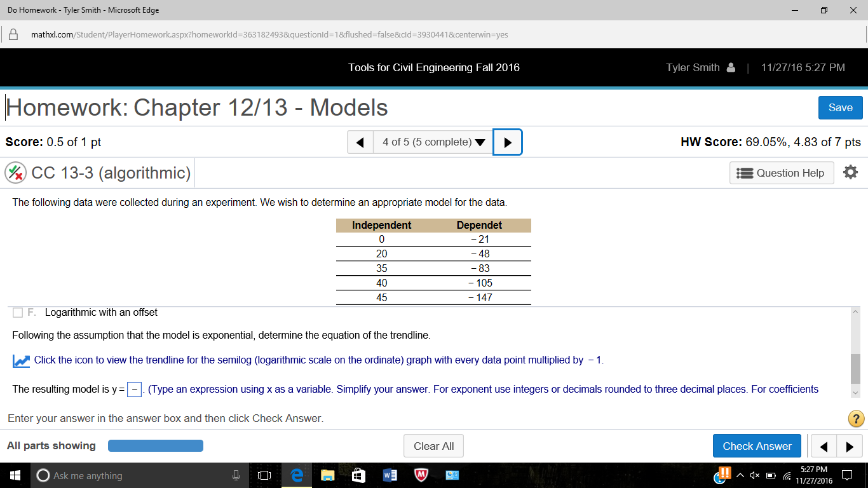Toggle the speaker mute icon in system tray
868x488 pixels.
click(754, 475)
